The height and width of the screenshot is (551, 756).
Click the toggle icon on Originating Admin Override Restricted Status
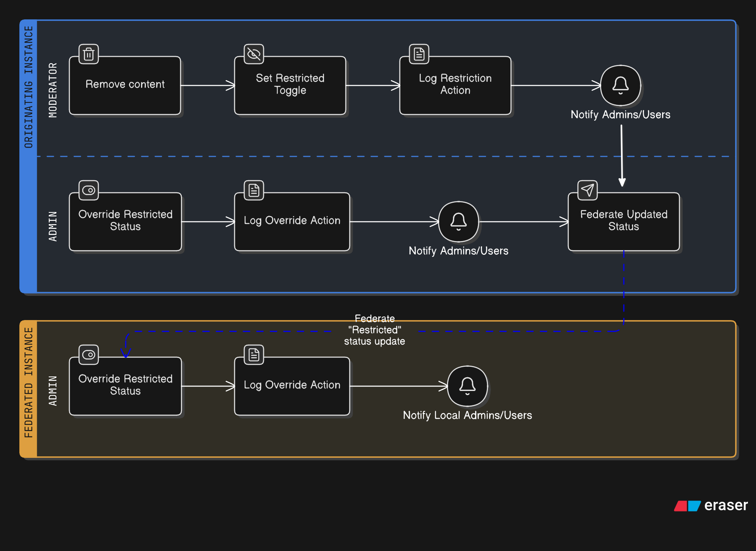pos(89,190)
